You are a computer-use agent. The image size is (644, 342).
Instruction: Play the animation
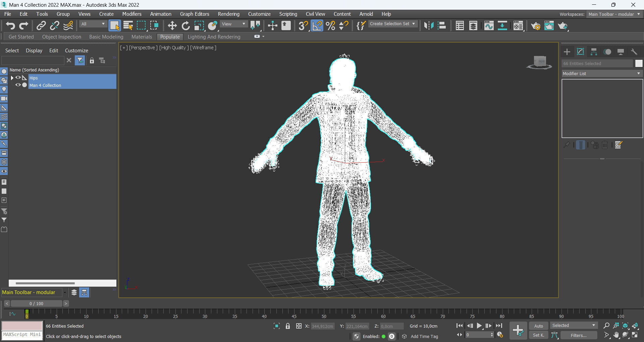[479, 326]
